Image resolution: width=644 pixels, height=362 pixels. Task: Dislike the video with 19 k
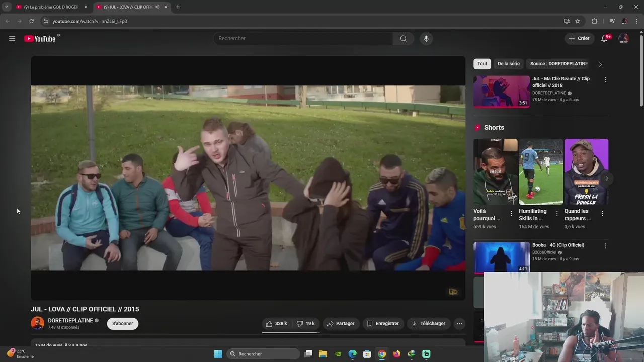click(x=305, y=324)
